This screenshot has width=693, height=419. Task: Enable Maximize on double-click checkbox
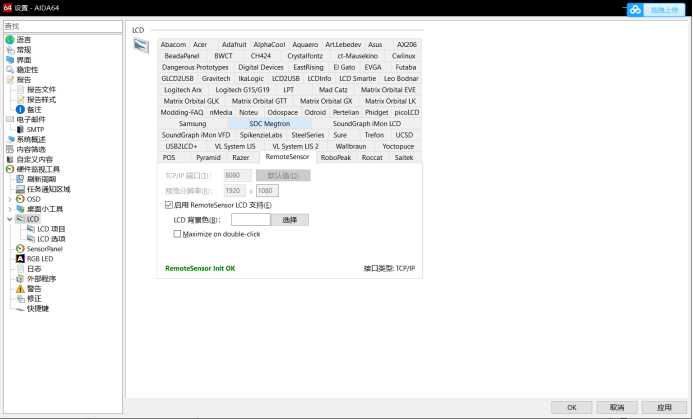pos(178,234)
